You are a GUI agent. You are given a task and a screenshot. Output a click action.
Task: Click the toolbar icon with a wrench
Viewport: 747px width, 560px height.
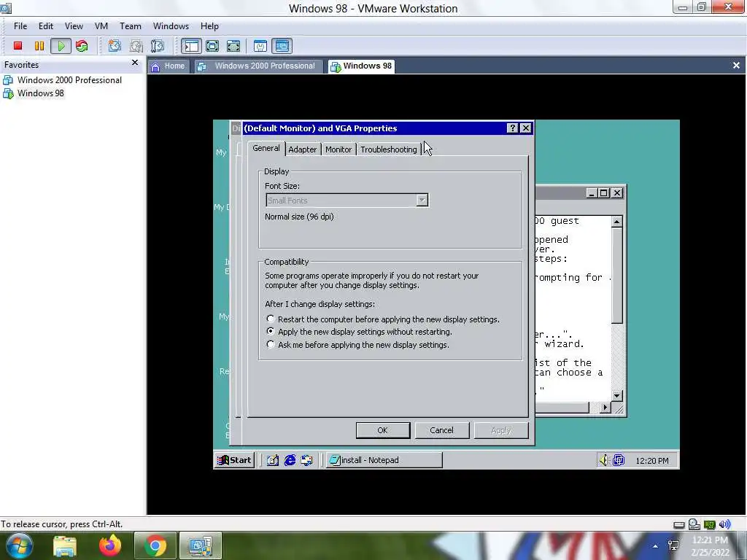pos(260,46)
